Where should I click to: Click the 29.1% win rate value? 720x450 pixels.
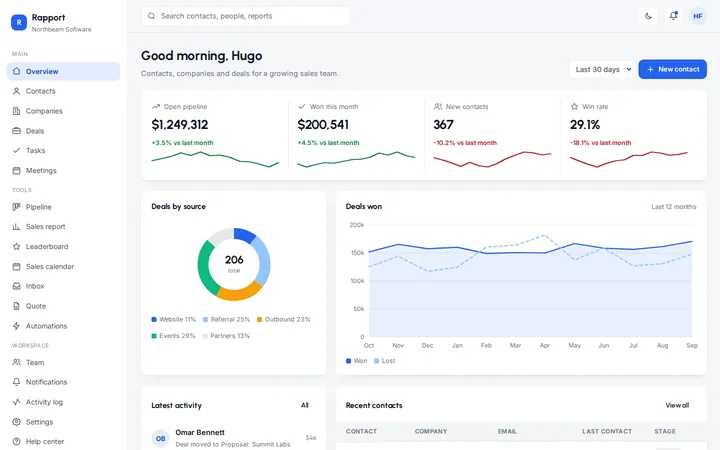(x=585, y=125)
